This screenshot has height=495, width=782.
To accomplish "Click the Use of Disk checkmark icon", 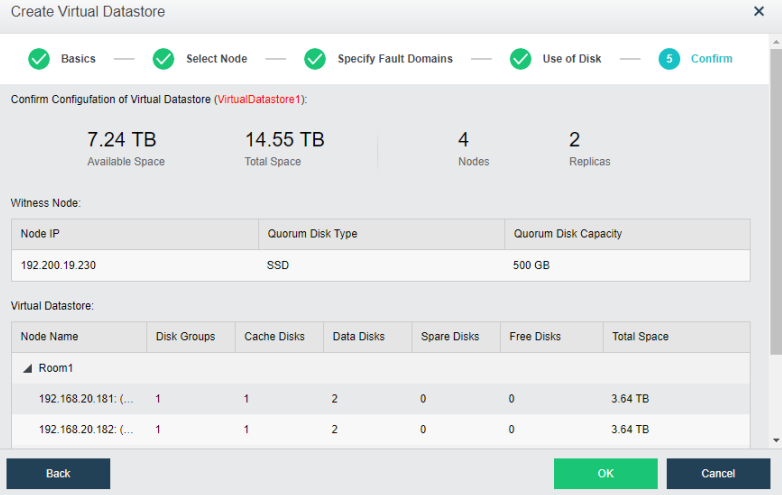I will (520, 59).
